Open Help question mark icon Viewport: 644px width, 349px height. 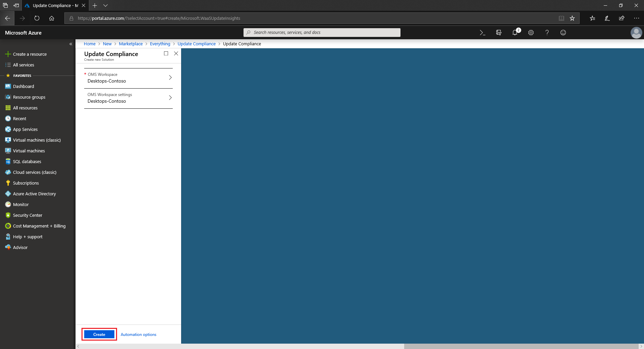coord(547,33)
